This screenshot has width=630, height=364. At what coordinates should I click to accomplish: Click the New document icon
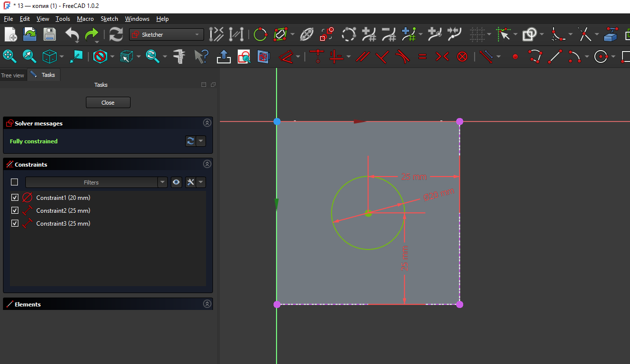(x=10, y=34)
